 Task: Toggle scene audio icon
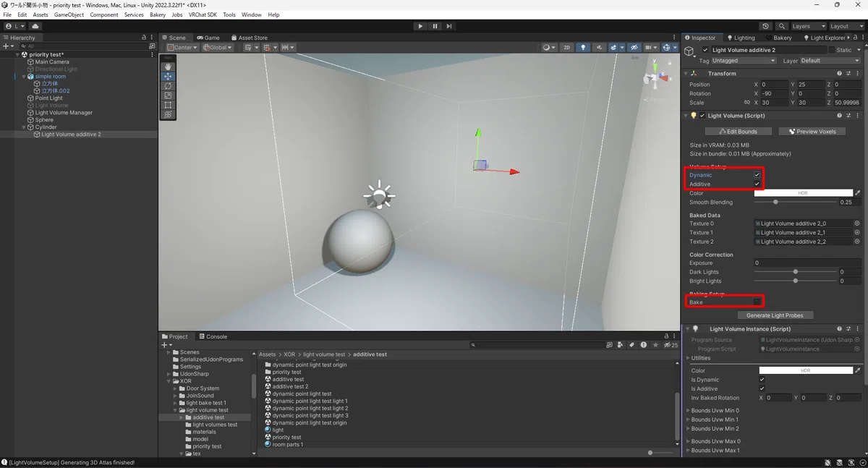tap(598, 48)
